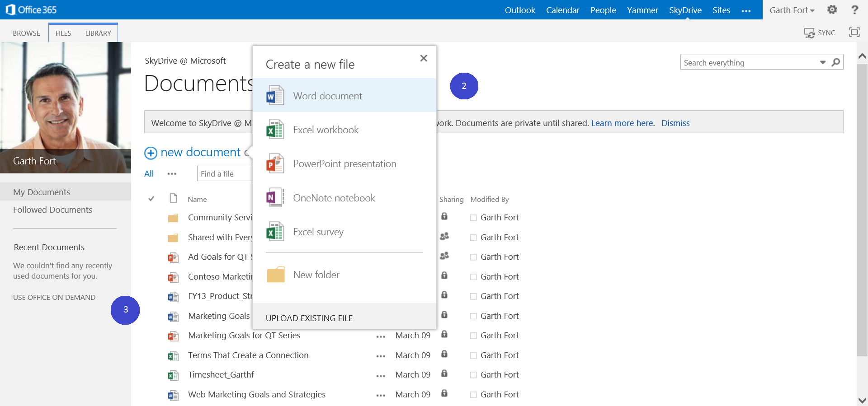
Task: Click the Web Marketing Goals Word icon
Action: pyautogui.click(x=173, y=395)
